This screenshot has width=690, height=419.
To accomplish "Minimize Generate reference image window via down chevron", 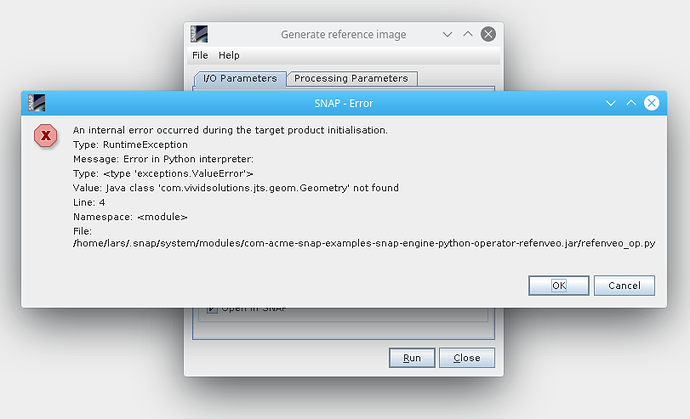I will 447,34.
